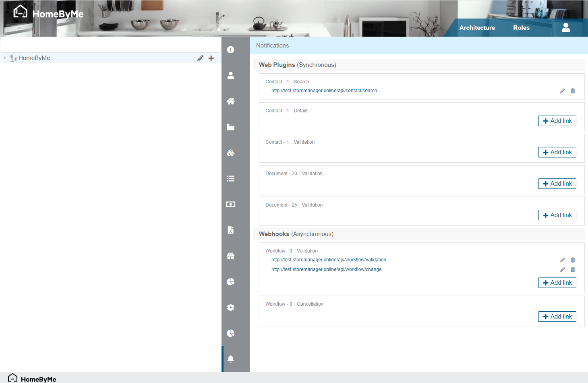This screenshot has height=383, width=588.
Task: Click the notifications bell icon in sidebar
Action: [x=231, y=359]
